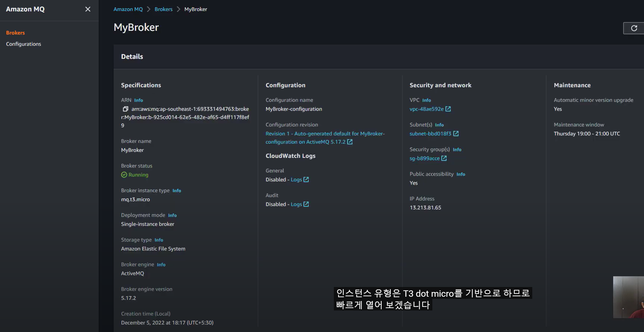Click the presenter webcam thumbnail
Image resolution: width=644 pixels, height=332 pixels.
[x=628, y=297]
